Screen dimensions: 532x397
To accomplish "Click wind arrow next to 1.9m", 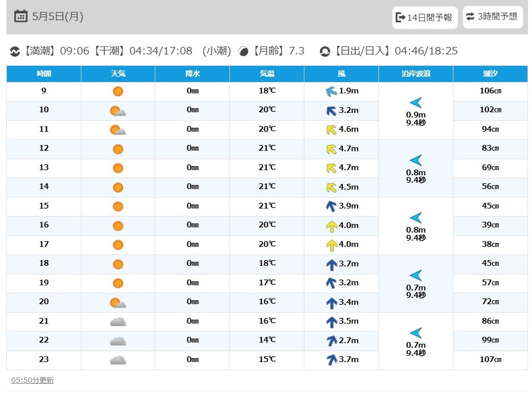I will pyautogui.click(x=331, y=91).
